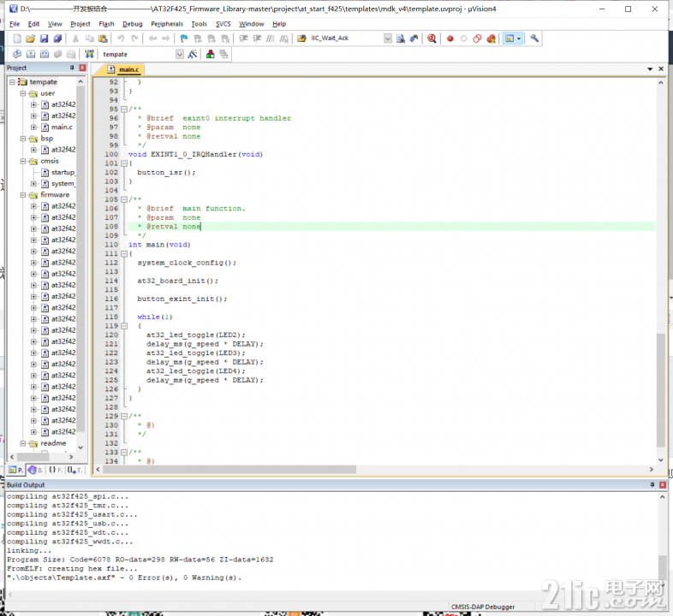Switch to the Functions panel tab
The image size is (673, 616).
tap(55, 471)
